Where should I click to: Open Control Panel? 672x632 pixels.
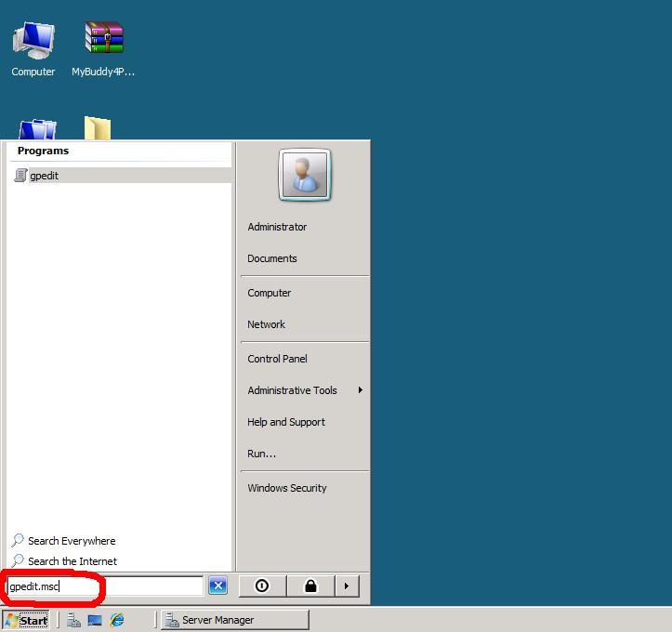click(x=277, y=359)
